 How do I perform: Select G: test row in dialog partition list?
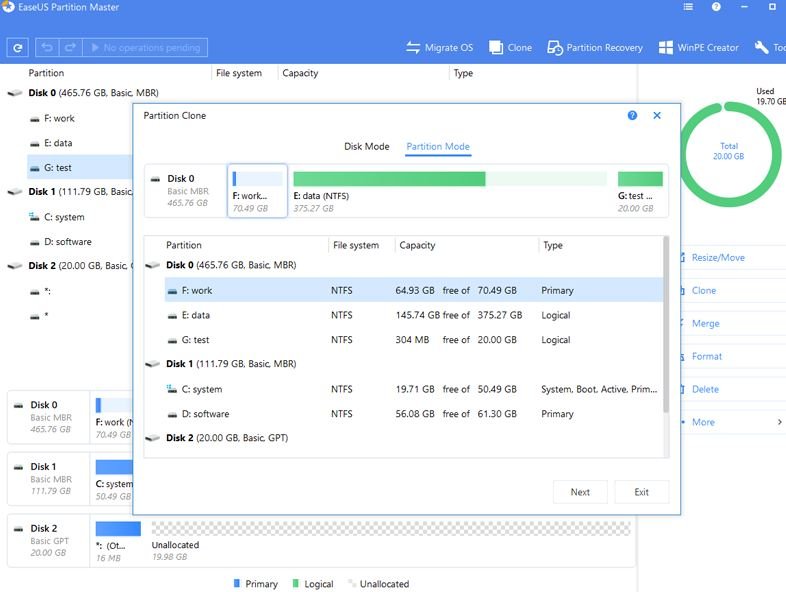point(414,340)
